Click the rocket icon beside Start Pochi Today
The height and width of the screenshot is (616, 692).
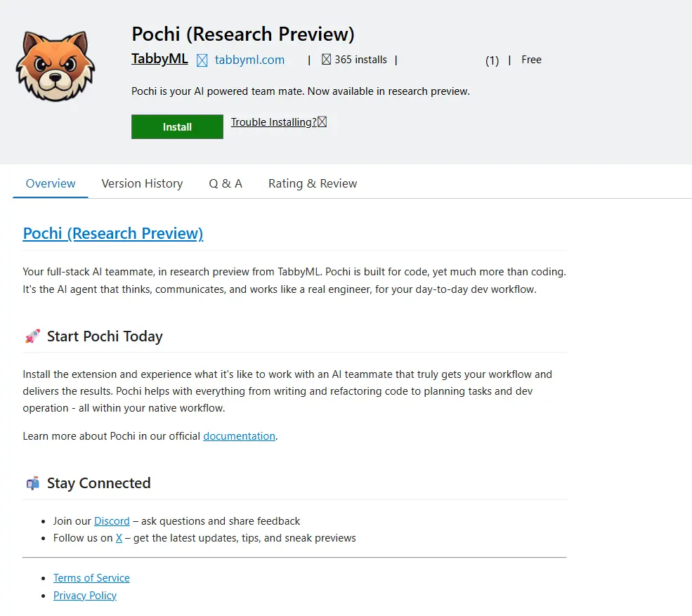tap(32, 336)
